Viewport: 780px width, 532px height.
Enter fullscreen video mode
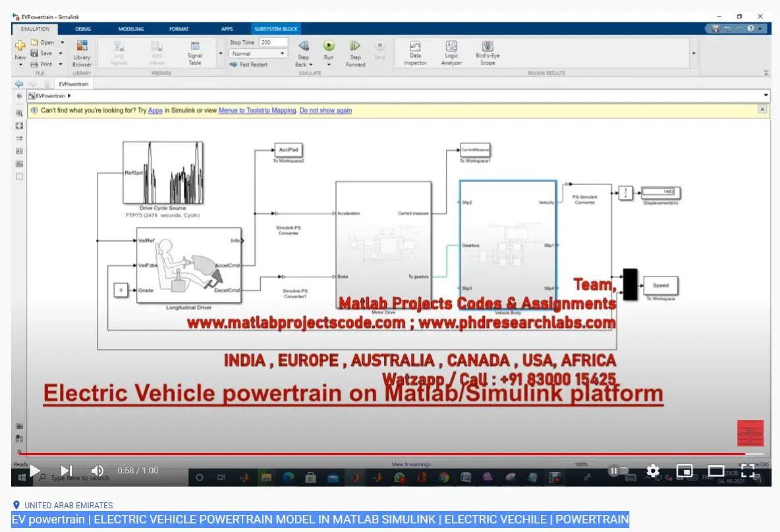click(748, 470)
